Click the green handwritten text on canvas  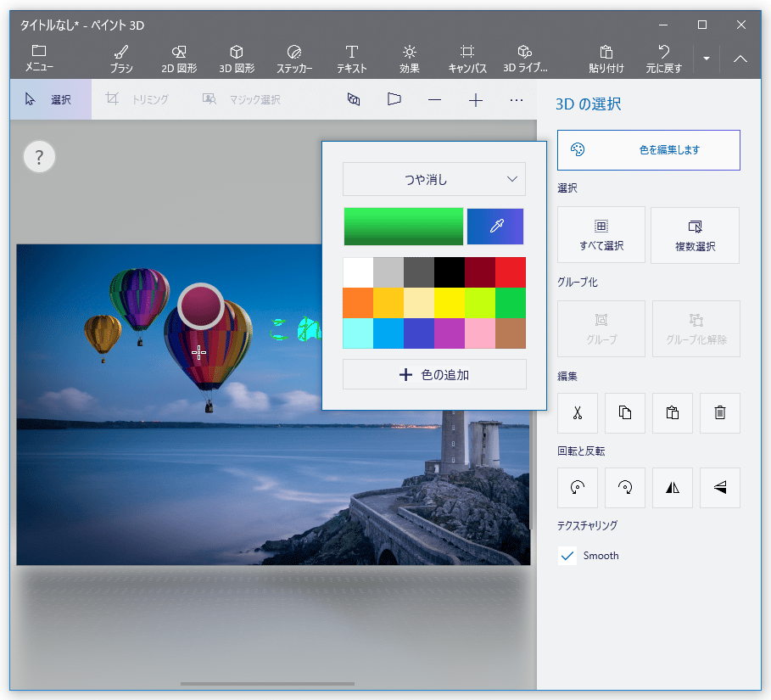tap(296, 329)
